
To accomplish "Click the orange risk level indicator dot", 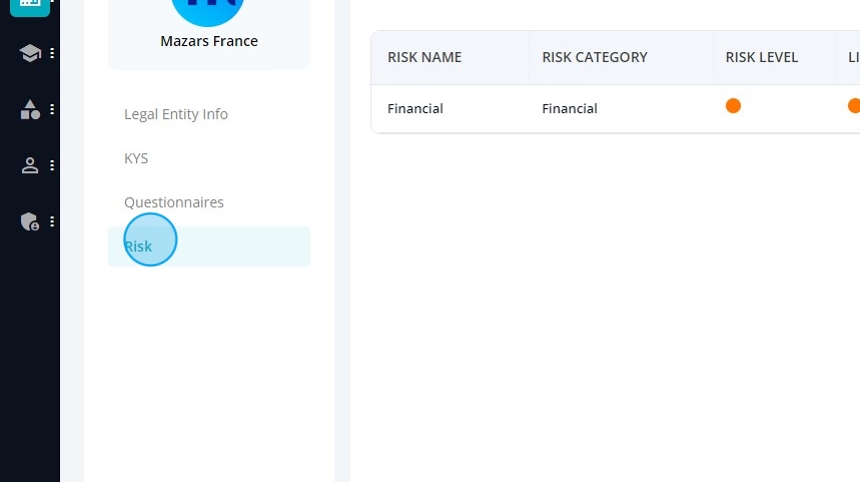I will 733,106.
